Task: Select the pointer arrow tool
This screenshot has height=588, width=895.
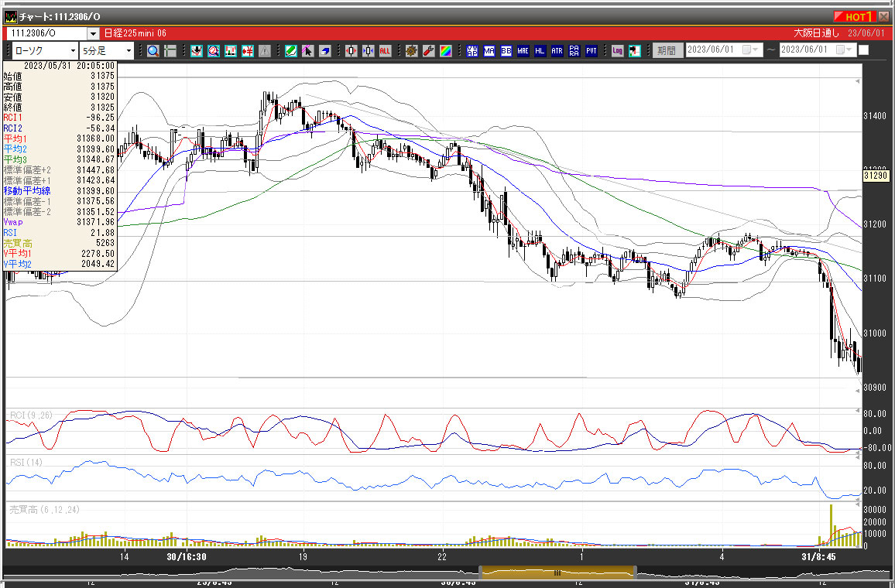Action: pos(307,51)
